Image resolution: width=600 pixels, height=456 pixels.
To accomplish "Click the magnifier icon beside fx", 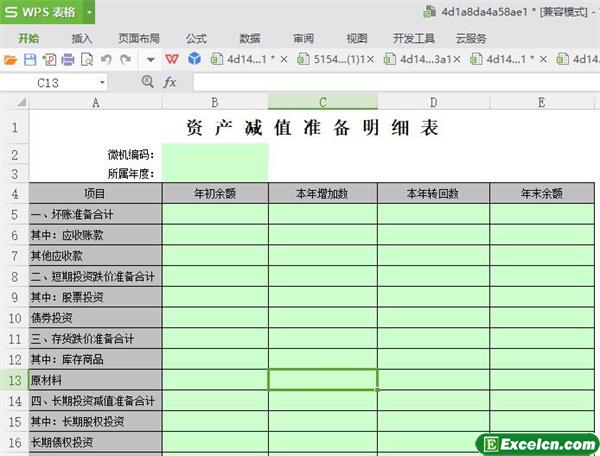I will point(148,82).
